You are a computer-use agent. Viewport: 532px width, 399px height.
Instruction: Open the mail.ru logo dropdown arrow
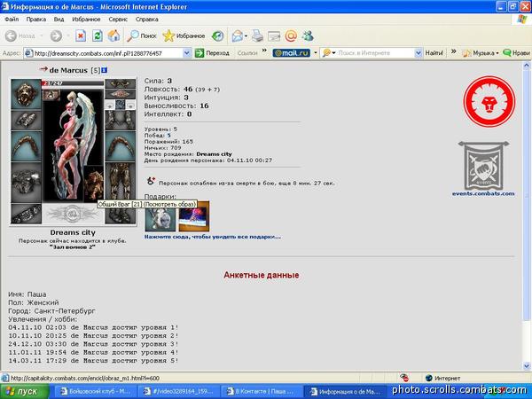tap(315, 53)
